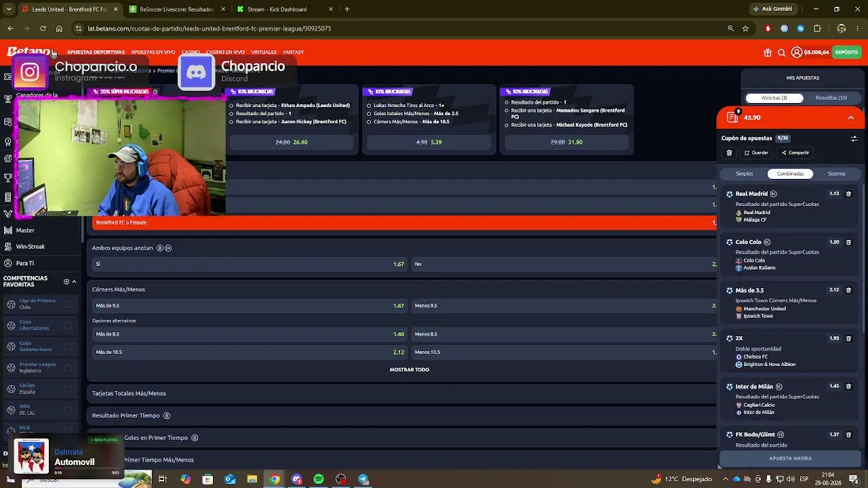Share the coupon with Compartir

point(795,153)
